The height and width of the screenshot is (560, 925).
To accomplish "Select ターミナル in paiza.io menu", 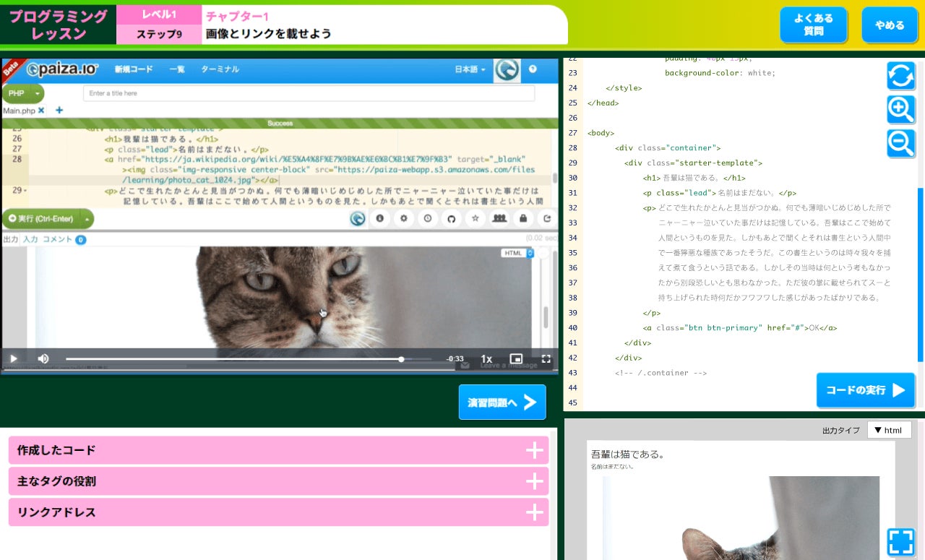I will 220,69.
